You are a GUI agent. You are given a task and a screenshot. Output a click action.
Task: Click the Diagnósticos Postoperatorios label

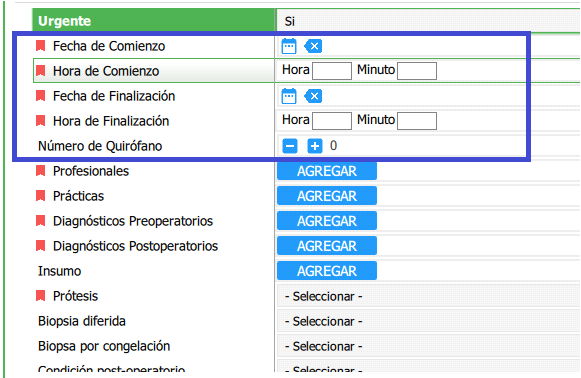tap(135, 246)
